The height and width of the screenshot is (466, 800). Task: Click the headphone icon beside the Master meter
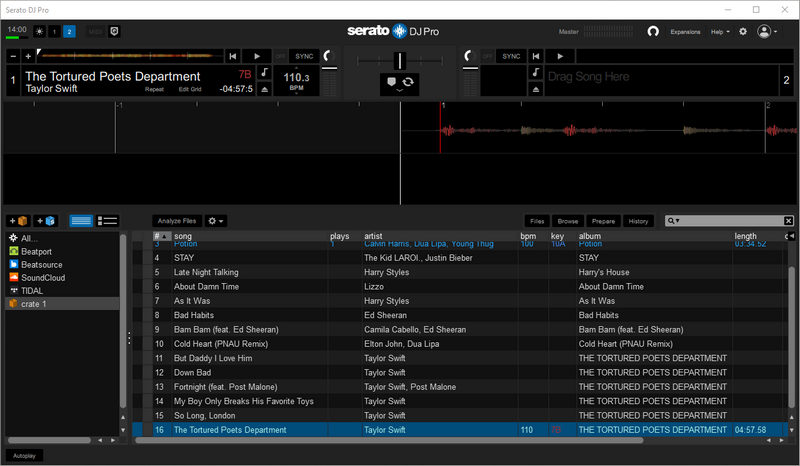653,32
